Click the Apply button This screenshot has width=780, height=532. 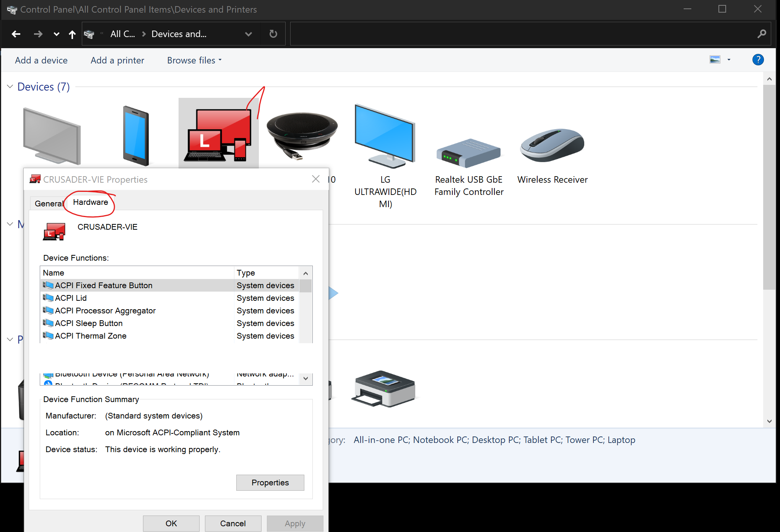(x=294, y=523)
